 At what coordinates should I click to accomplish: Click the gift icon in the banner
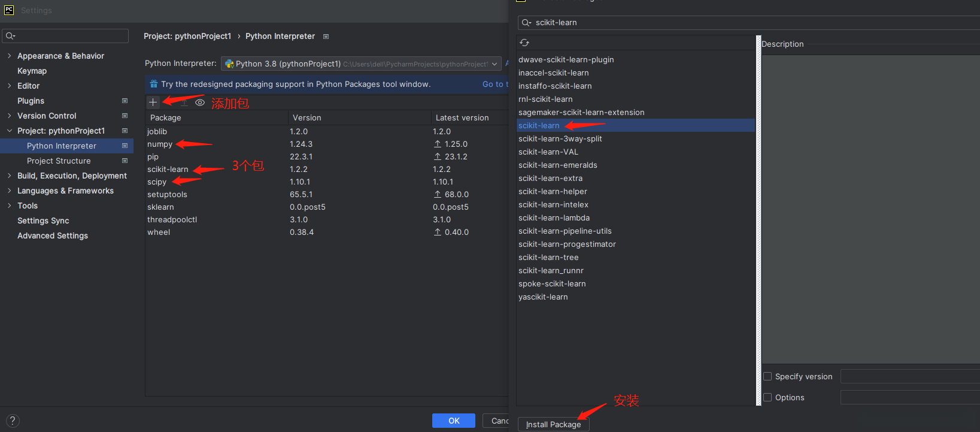tap(154, 84)
